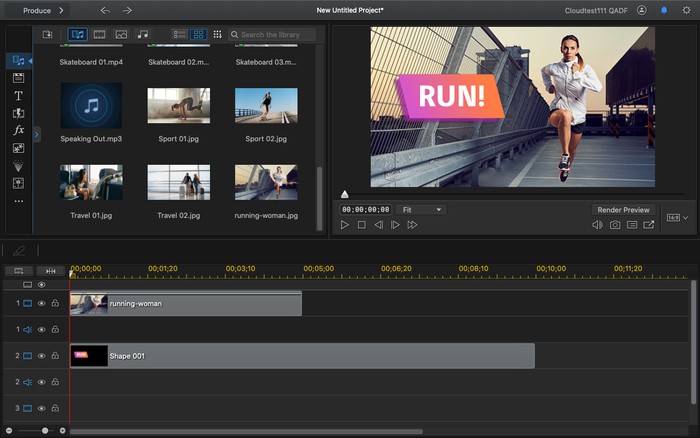Filter library to show audio only

click(x=142, y=34)
